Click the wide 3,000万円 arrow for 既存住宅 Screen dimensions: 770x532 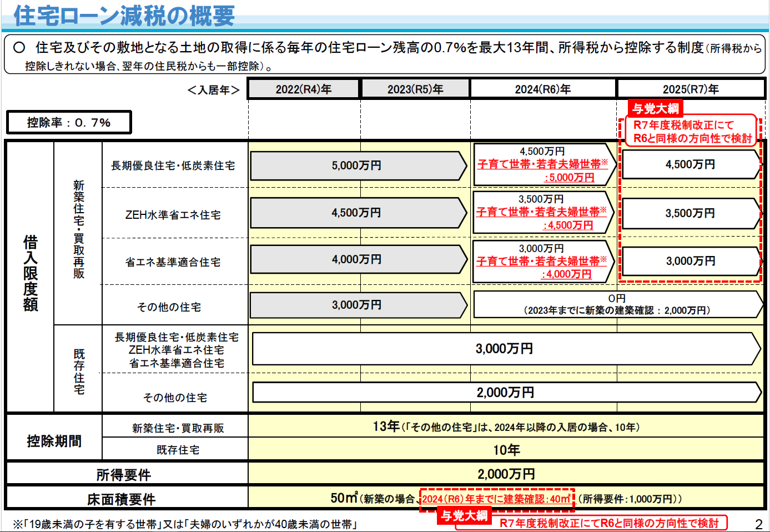click(x=506, y=349)
